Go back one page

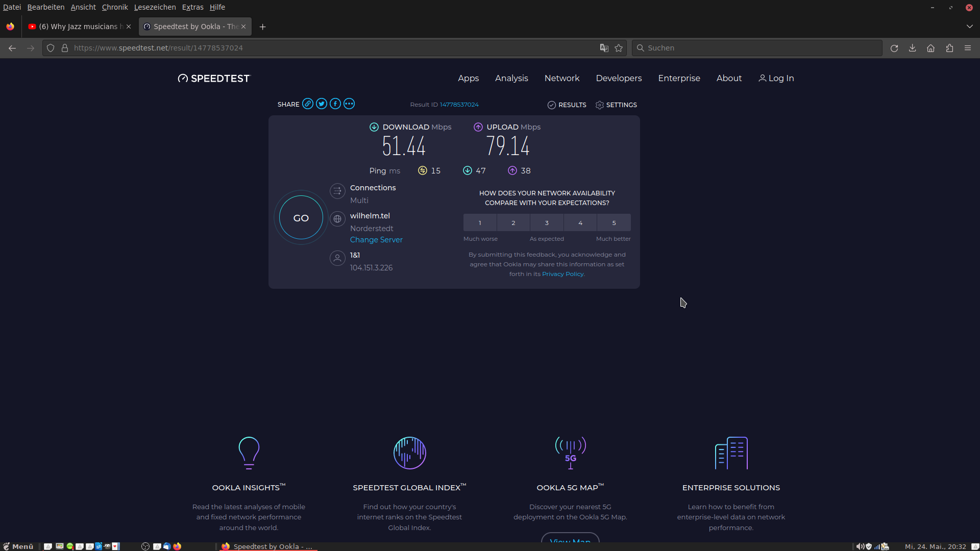click(12, 48)
